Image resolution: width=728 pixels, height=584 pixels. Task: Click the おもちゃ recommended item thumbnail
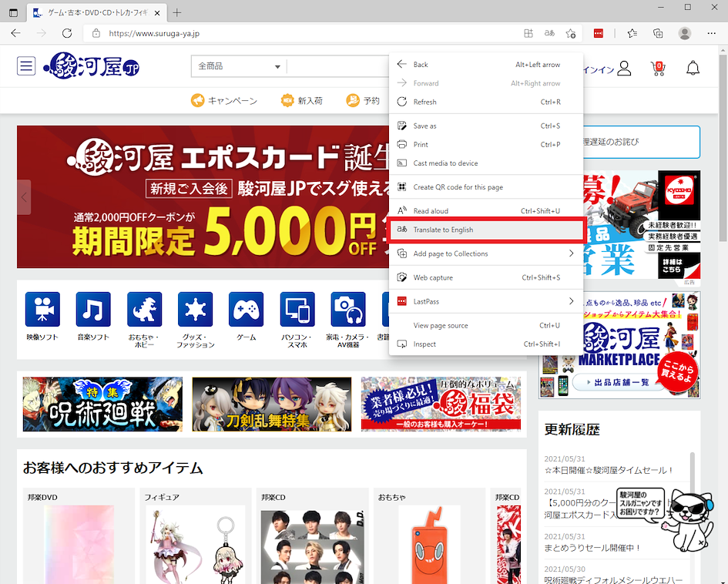(x=429, y=545)
